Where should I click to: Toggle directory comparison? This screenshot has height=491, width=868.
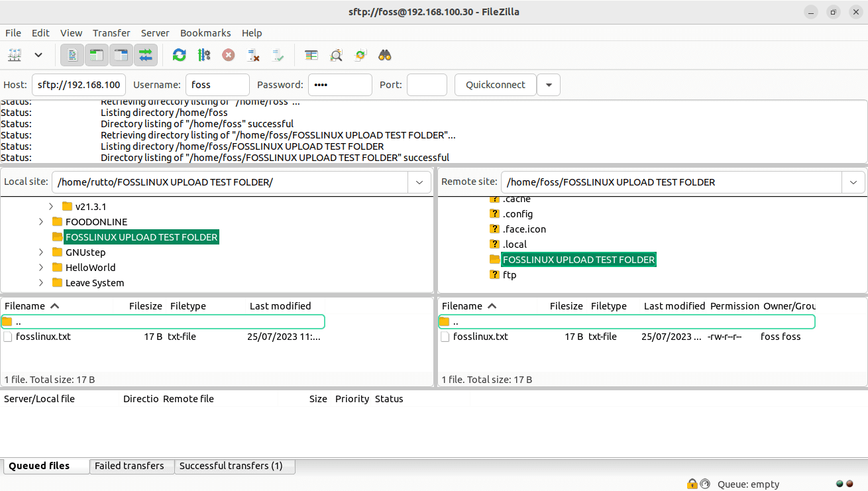tap(336, 55)
